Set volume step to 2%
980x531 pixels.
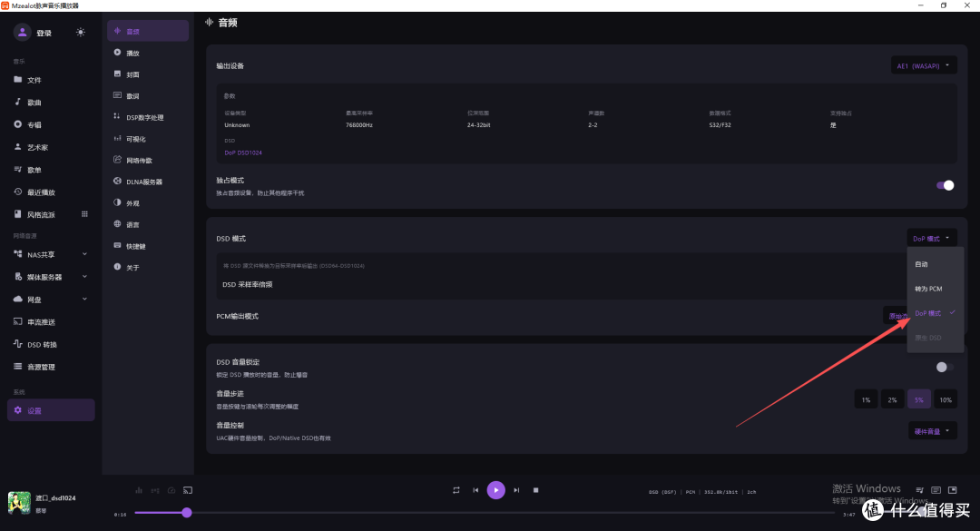click(893, 399)
